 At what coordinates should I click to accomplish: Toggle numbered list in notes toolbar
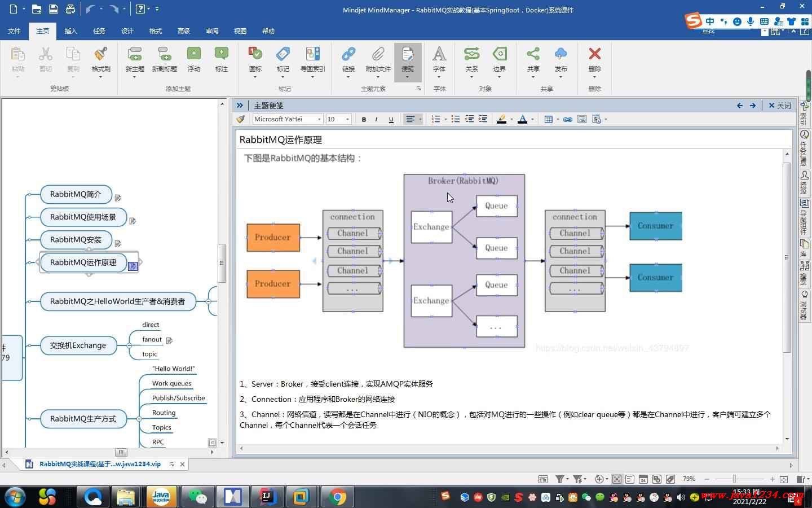coord(435,119)
